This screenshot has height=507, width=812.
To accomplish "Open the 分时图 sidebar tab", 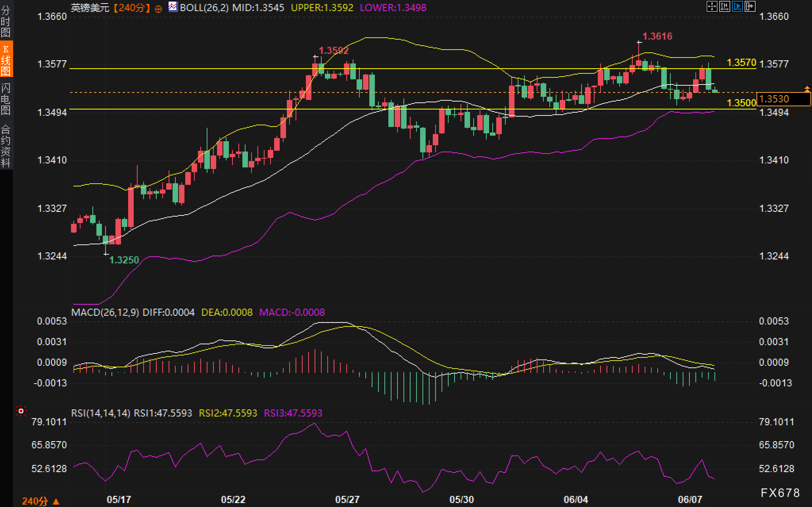I will tap(6, 21).
